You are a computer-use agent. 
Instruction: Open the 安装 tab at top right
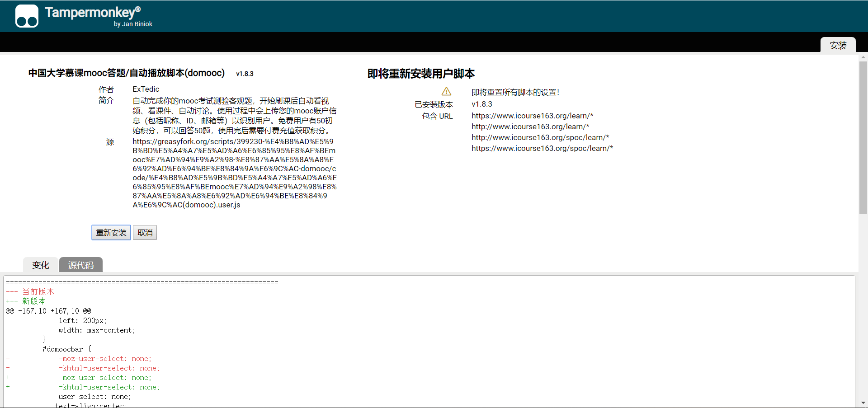point(838,45)
